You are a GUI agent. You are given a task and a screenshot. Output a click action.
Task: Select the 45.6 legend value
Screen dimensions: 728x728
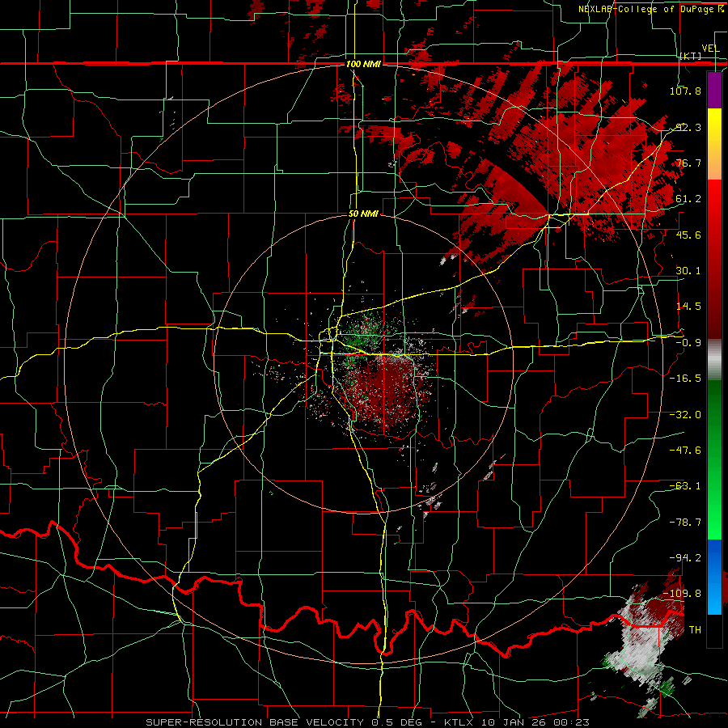point(688,235)
